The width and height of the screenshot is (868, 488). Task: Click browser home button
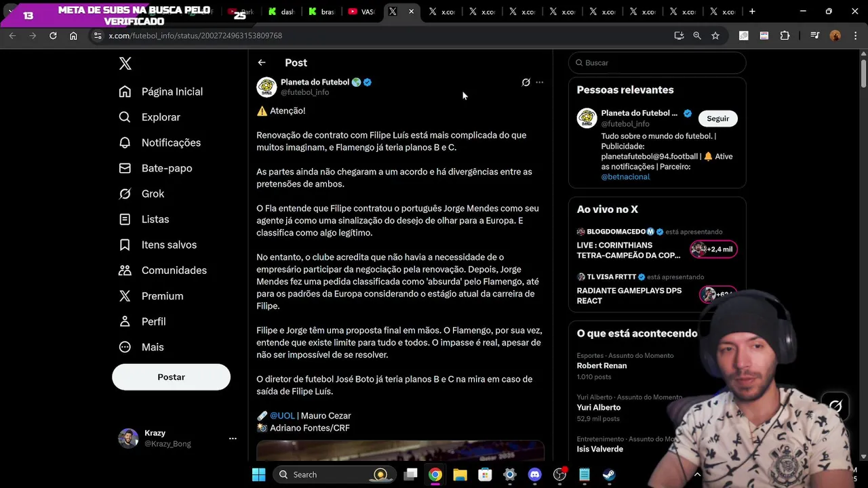[73, 35]
